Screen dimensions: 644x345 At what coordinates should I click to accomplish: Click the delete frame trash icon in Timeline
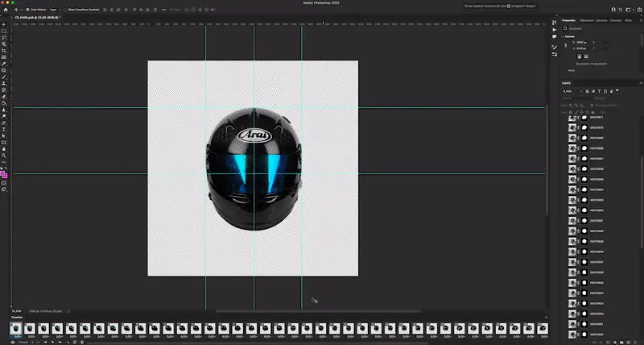click(x=82, y=342)
